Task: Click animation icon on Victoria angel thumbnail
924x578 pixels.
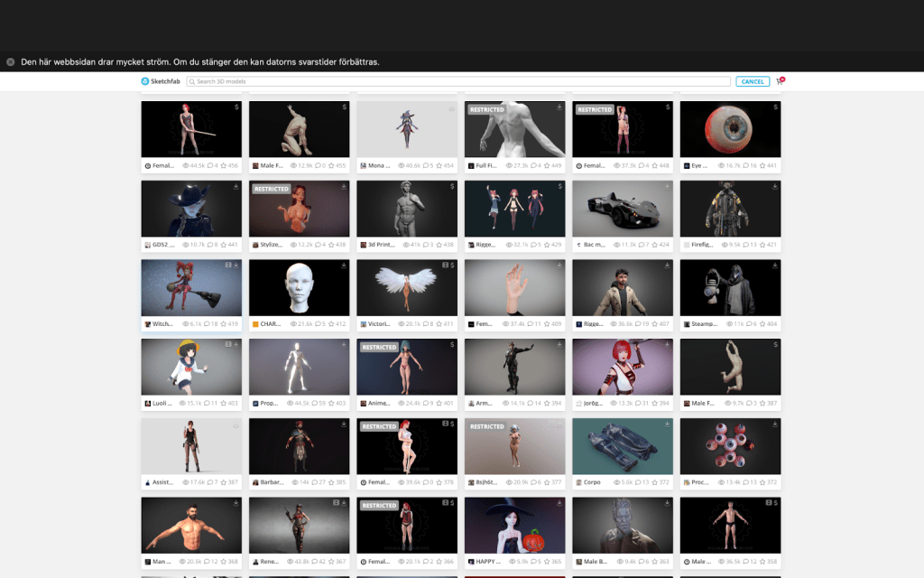Action: (x=444, y=266)
